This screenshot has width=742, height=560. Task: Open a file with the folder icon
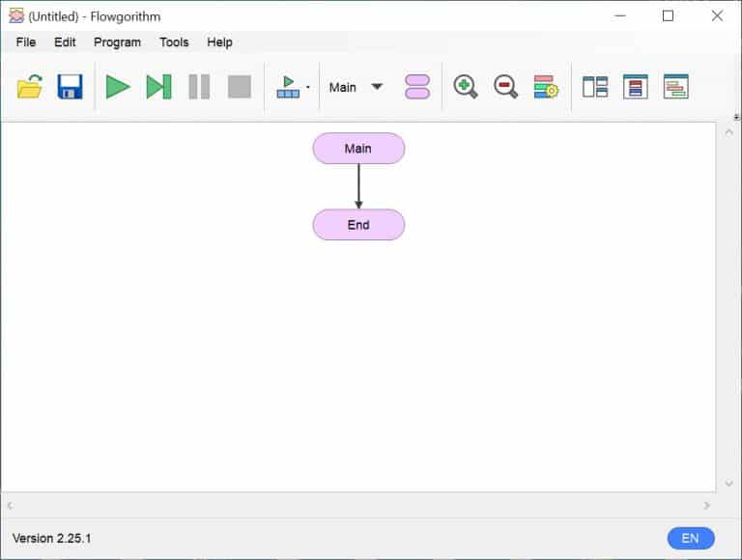(x=30, y=87)
